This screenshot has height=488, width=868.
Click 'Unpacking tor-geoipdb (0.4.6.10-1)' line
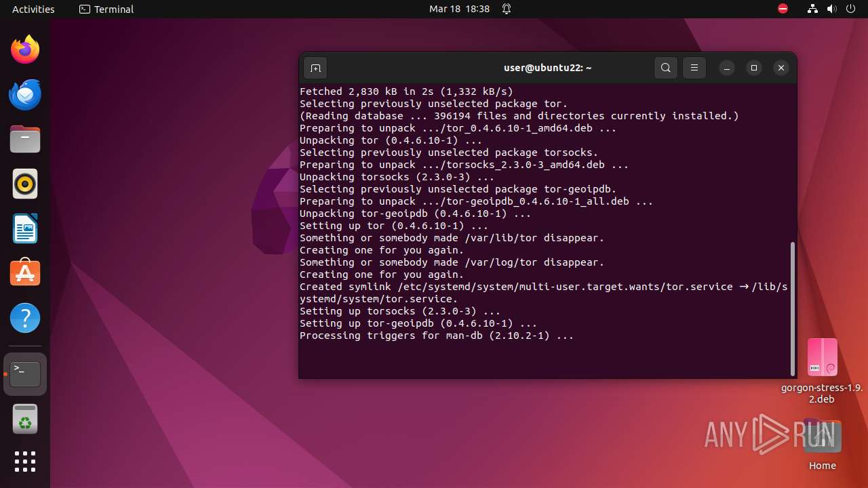pos(415,213)
